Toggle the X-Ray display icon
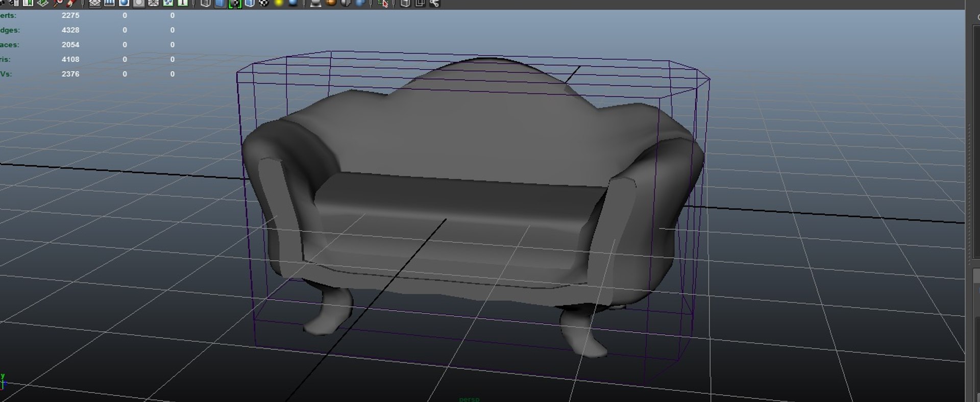Image resolution: width=980 pixels, height=402 pixels. pos(405,3)
